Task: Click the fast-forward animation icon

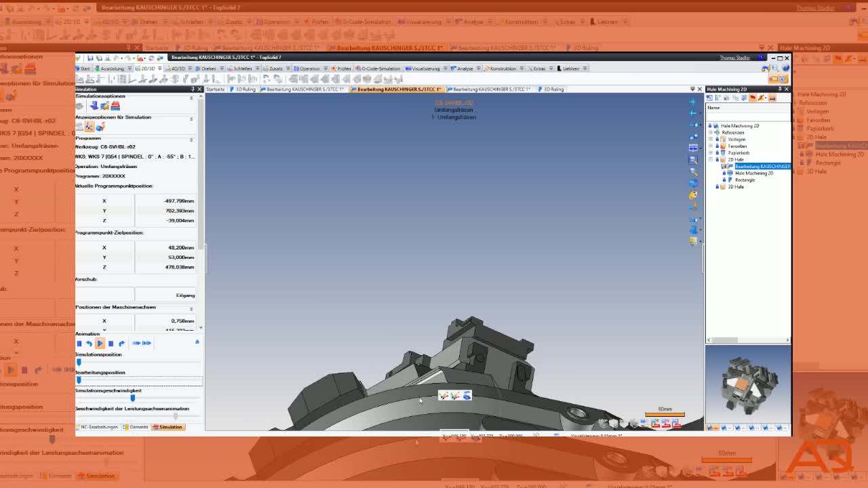Action: (x=136, y=344)
